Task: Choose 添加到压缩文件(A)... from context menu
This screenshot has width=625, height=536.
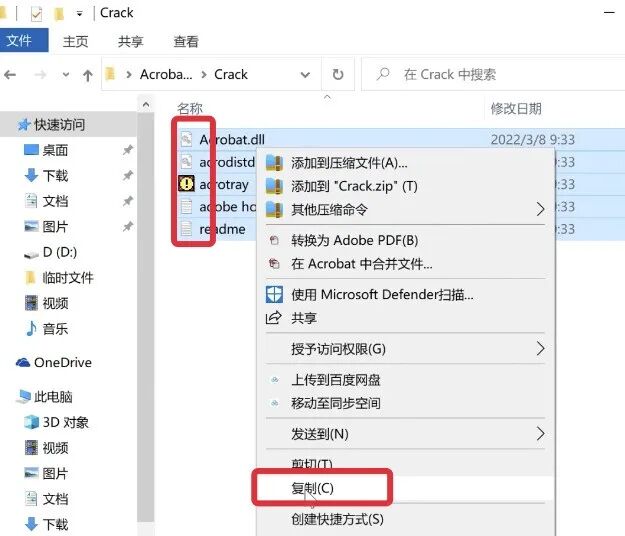Action: tap(406, 163)
